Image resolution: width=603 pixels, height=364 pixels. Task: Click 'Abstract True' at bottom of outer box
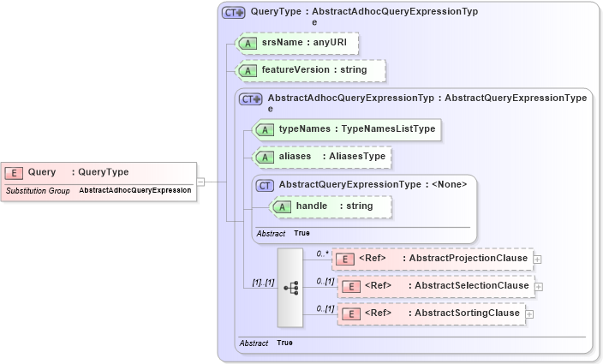click(266, 343)
